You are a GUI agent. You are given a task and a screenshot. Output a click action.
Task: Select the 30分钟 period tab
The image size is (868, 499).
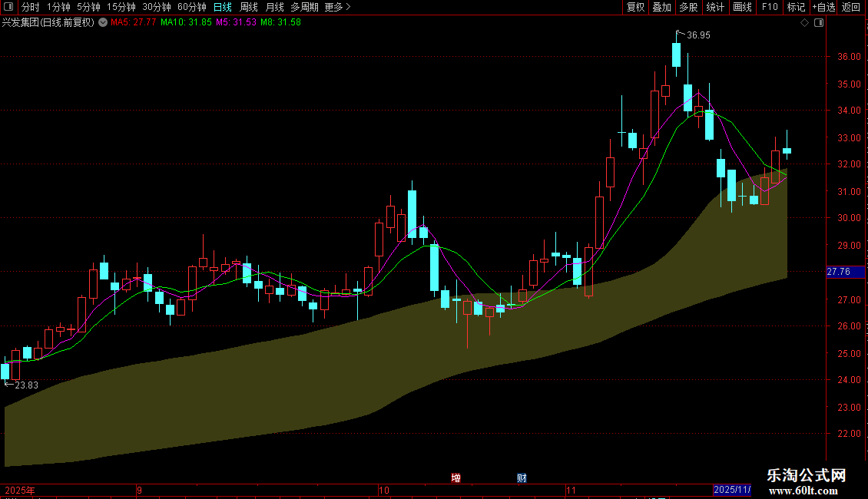(157, 7)
